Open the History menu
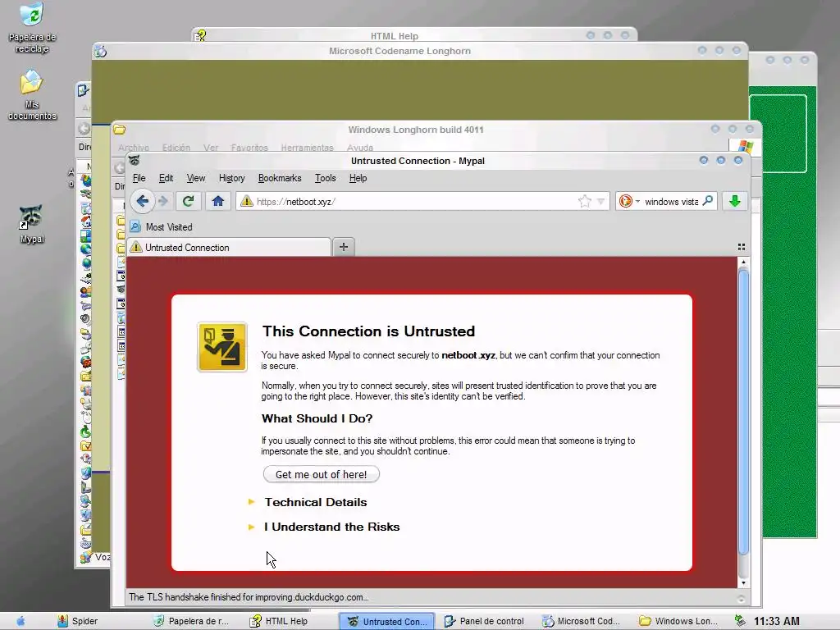 pos(231,178)
